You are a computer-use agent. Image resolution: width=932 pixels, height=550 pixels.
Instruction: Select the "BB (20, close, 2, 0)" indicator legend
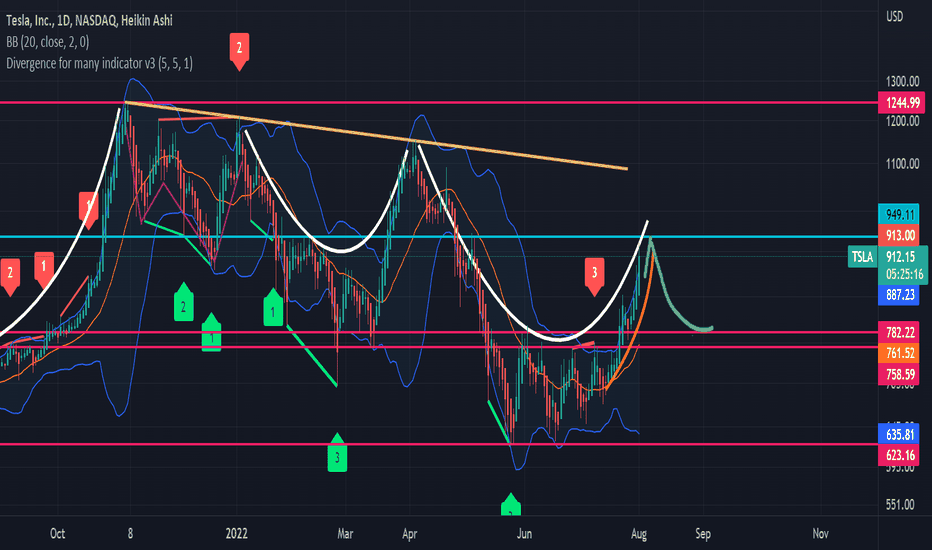[48, 42]
